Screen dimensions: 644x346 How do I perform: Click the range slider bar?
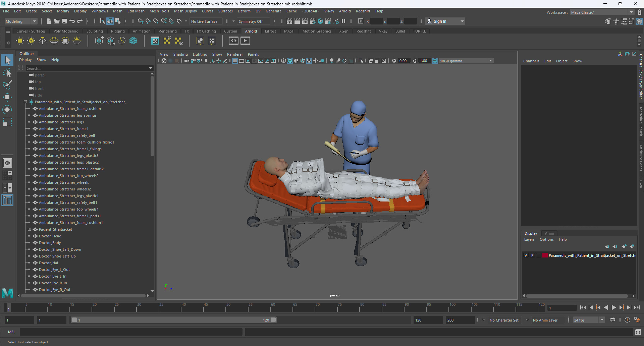point(174,320)
